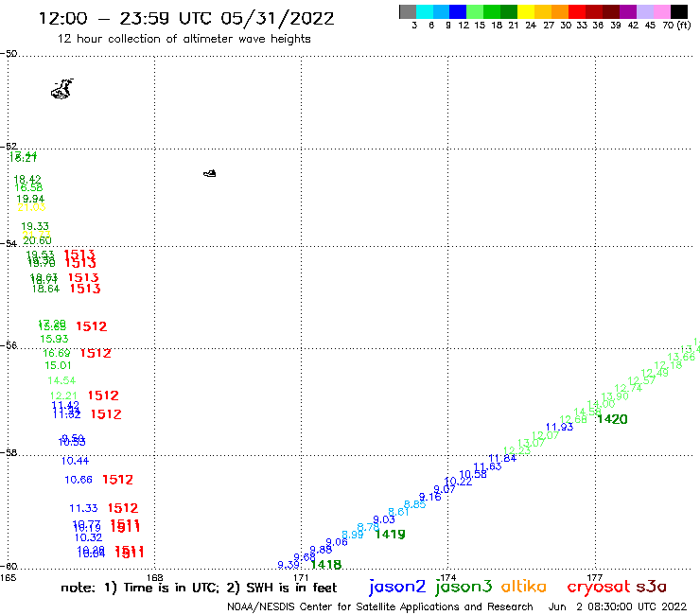Click the blue wave height value 11.33
This screenshot has height=615, width=700.
[83, 508]
